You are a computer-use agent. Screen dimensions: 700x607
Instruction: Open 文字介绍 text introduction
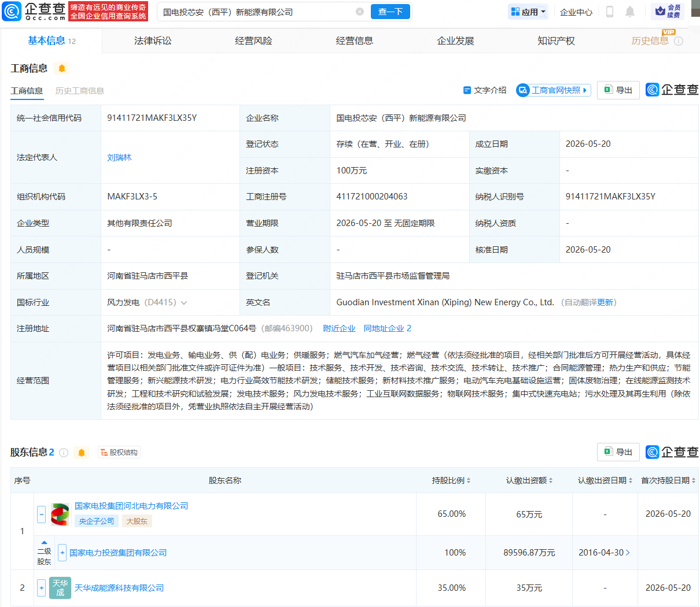coord(485,90)
